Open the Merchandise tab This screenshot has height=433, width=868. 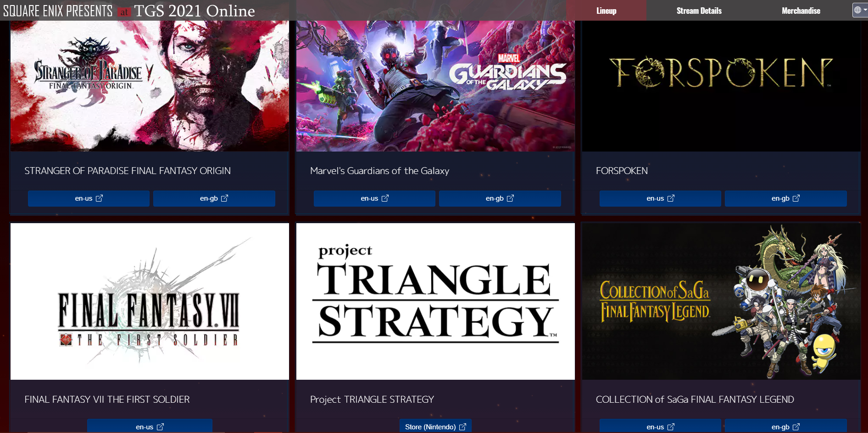pyautogui.click(x=801, y=11)
